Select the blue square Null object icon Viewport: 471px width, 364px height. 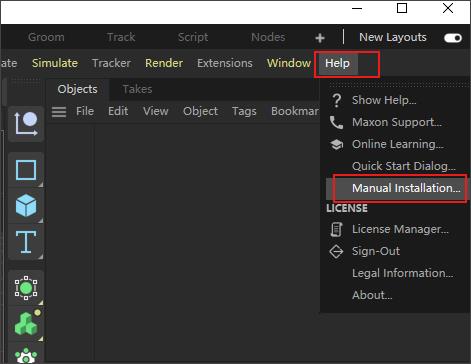26,170
